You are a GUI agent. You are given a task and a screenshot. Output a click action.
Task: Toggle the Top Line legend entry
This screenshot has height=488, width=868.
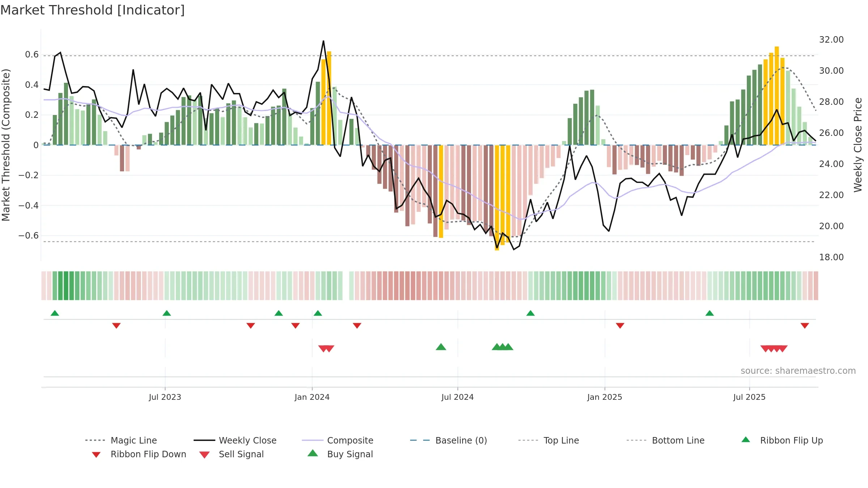(548, 440)
